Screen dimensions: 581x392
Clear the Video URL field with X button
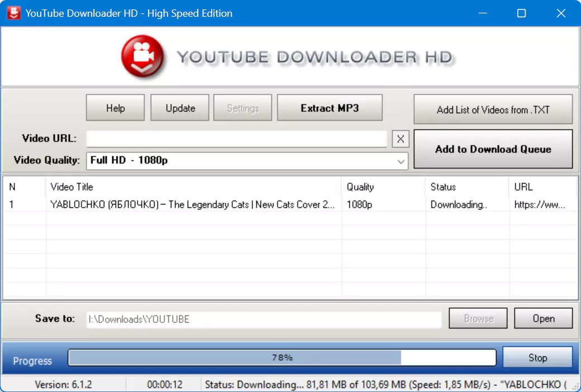(x=400, y=139)
